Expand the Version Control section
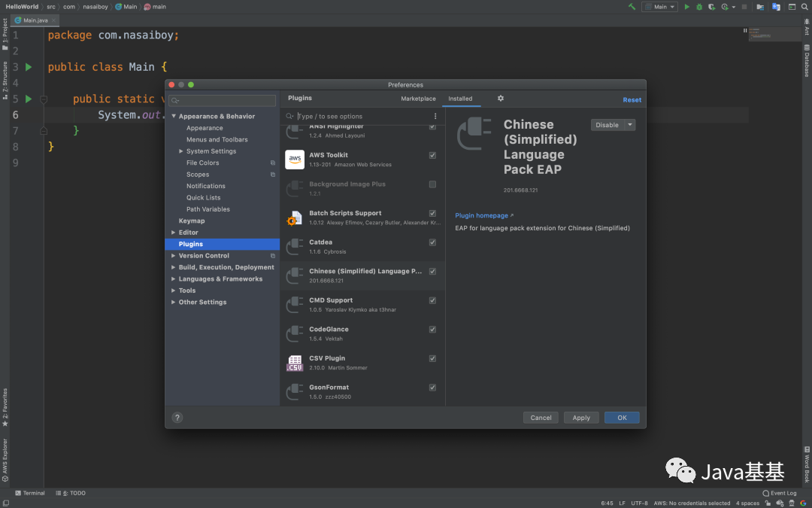Viewport: 812px width, 508px height. point(174,256)
